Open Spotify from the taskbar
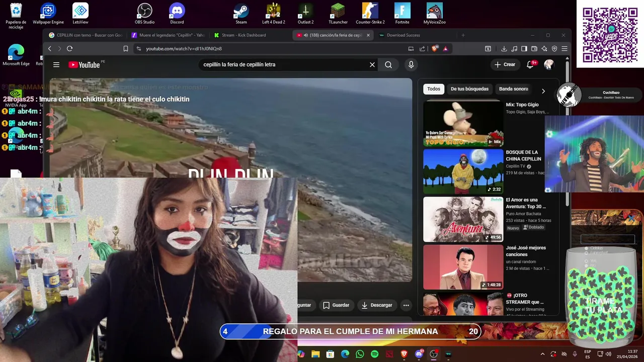644x362 pixels. [x=374, y=354]
